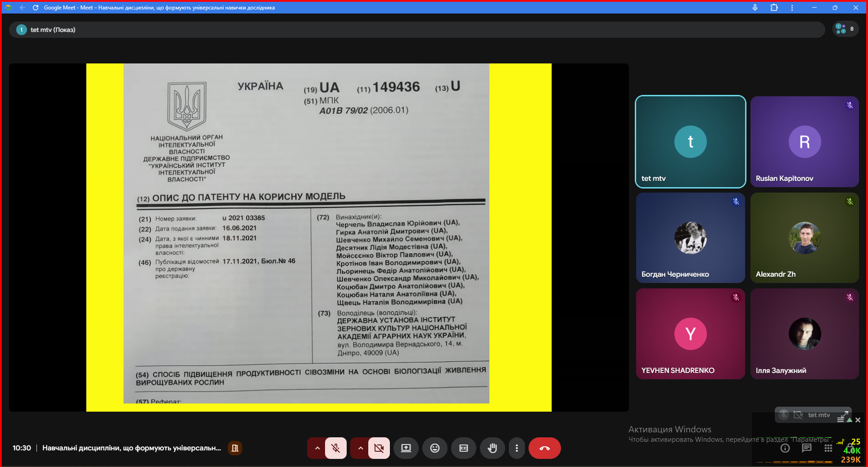
Task: Open the overlay widget hamburger menu
Action: click(x=841, y=420)
